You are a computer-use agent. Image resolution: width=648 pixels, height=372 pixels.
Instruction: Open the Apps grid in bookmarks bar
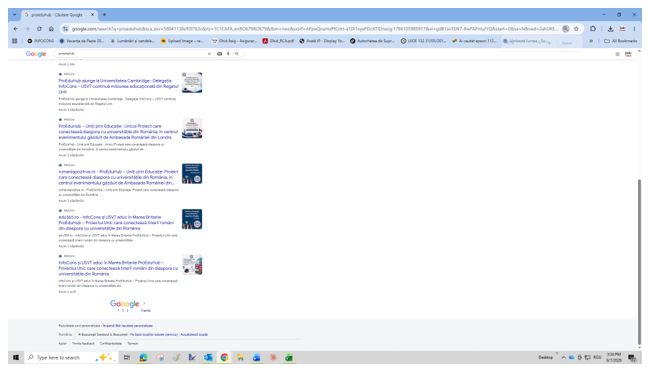15,41
